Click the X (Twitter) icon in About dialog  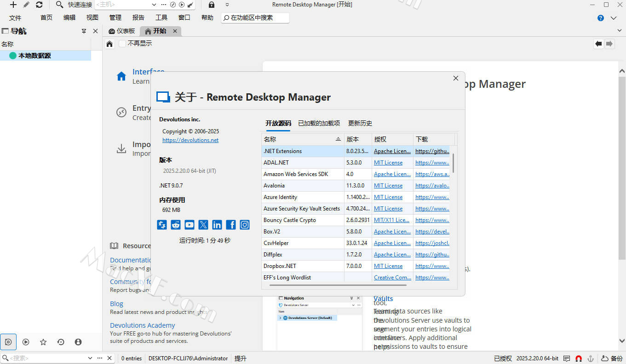click(x=203, y=225)
